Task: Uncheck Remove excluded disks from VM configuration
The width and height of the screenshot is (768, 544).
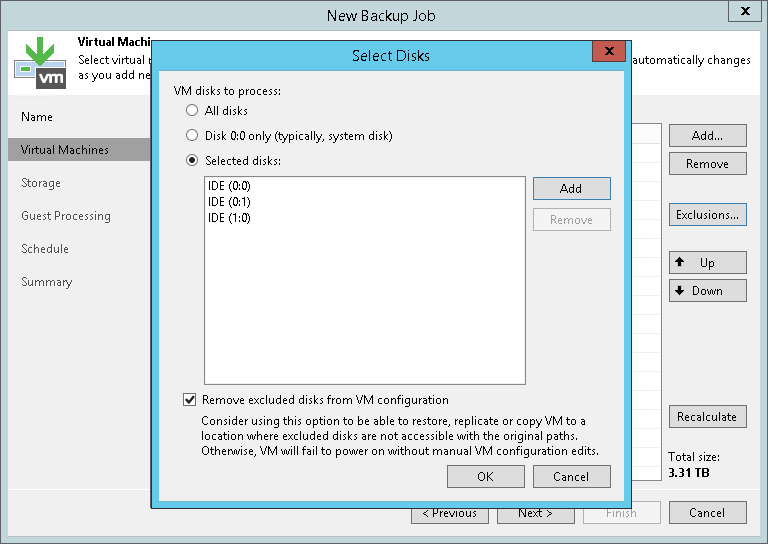Action: click(190, 400)
